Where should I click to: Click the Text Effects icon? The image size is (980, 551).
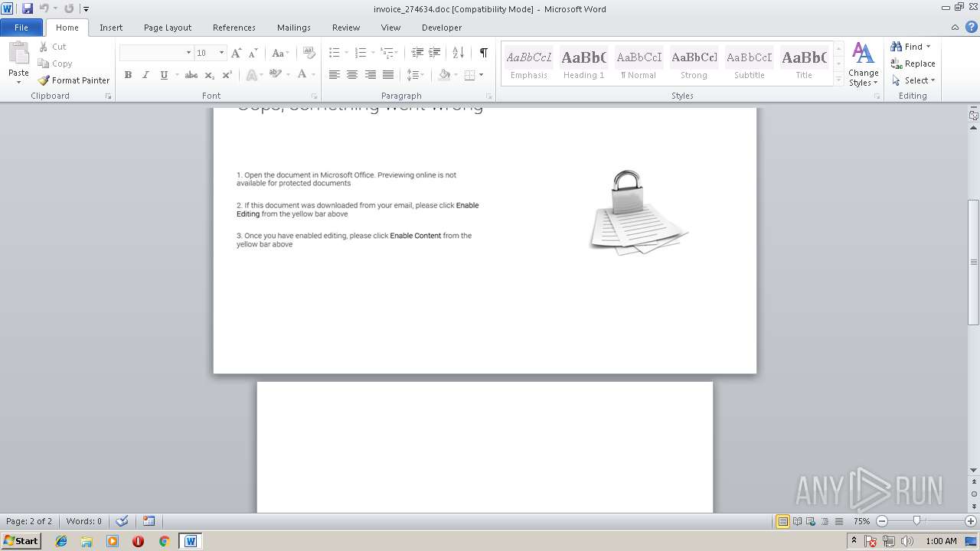[x=250, y=75]
